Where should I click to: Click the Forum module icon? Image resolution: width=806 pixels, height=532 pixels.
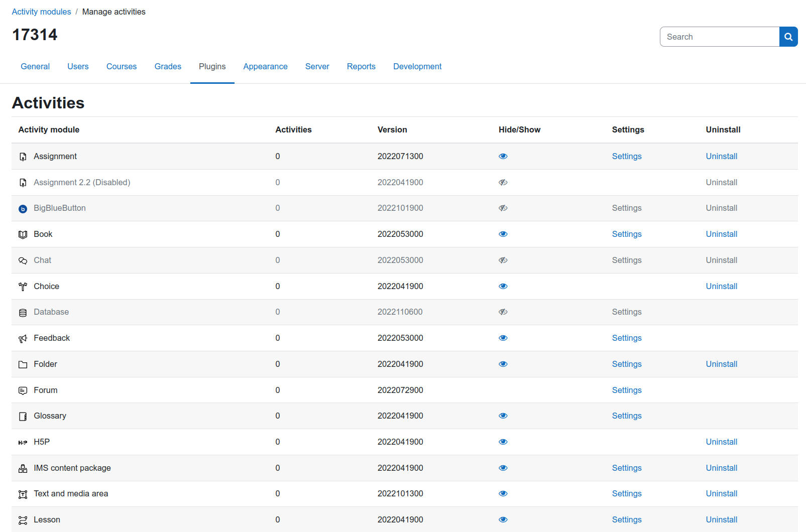pos(23,390)
